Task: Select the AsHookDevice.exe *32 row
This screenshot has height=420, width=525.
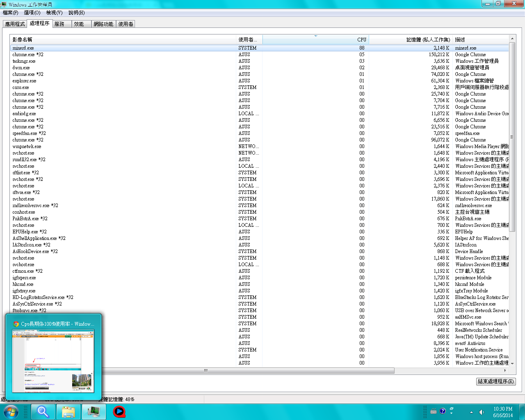Action: (x=259, y=251)
